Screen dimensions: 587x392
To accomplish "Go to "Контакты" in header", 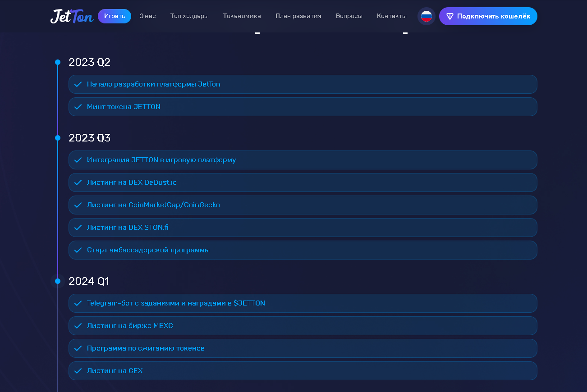I will (392, 16).
